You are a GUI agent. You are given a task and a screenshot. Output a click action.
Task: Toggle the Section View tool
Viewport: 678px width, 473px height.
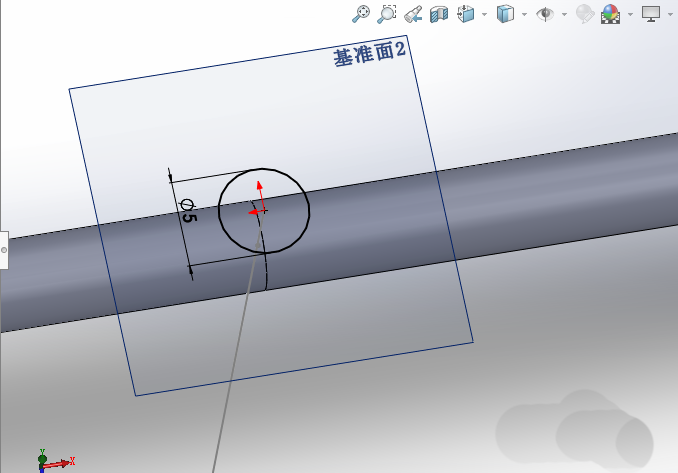pos(439,14)
